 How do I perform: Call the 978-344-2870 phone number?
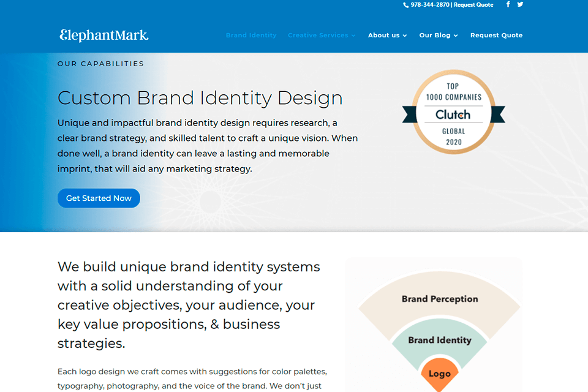430,5
